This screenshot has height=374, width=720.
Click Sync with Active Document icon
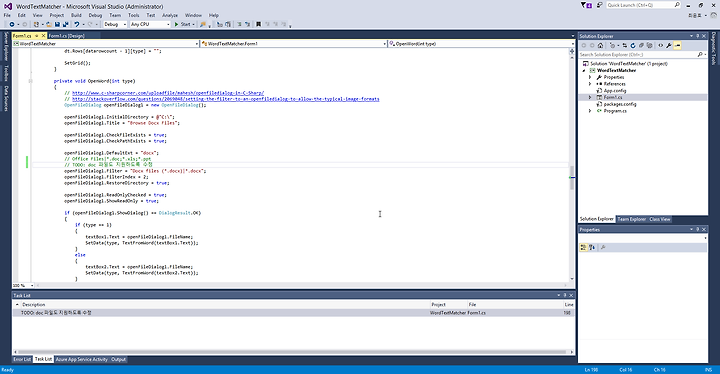tap(624, 45)
